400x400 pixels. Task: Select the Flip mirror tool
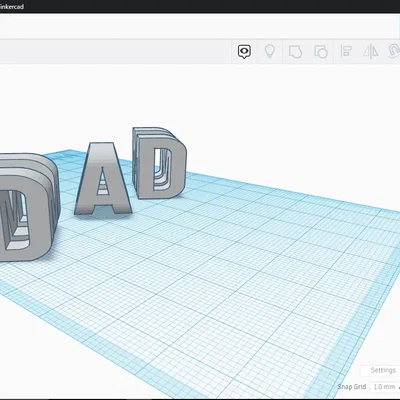click(x=371, y=52)
